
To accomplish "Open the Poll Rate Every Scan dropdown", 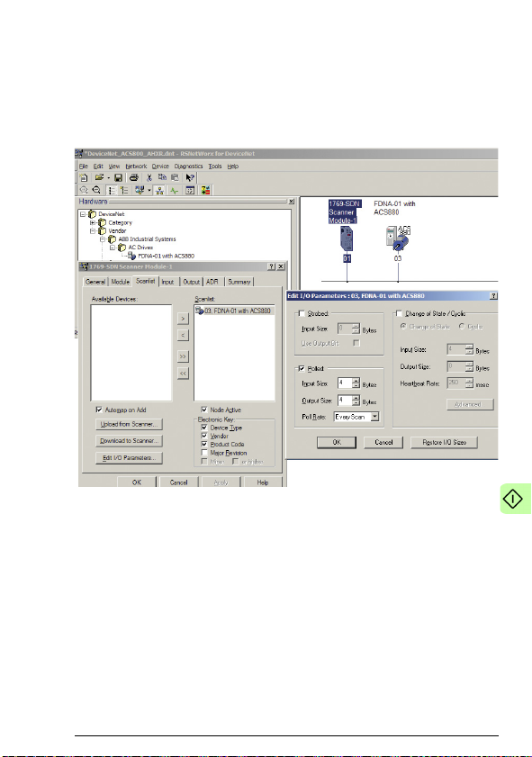I will click(374, 417).
